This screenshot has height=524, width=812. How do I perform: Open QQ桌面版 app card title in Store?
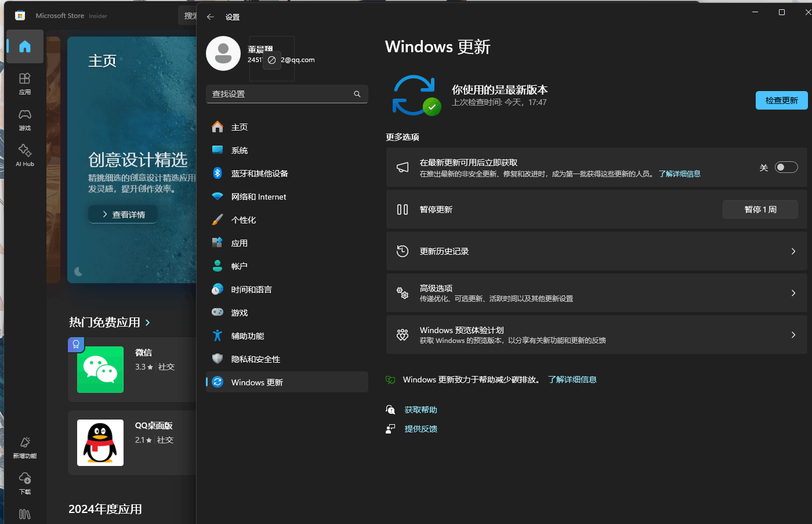154,426
